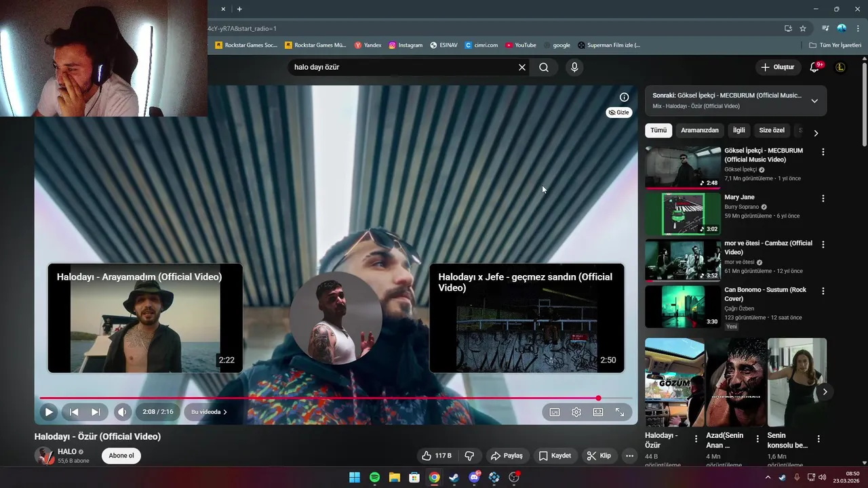
Task: Subscribe with the Abone ol button
Action: coord(121,455)
